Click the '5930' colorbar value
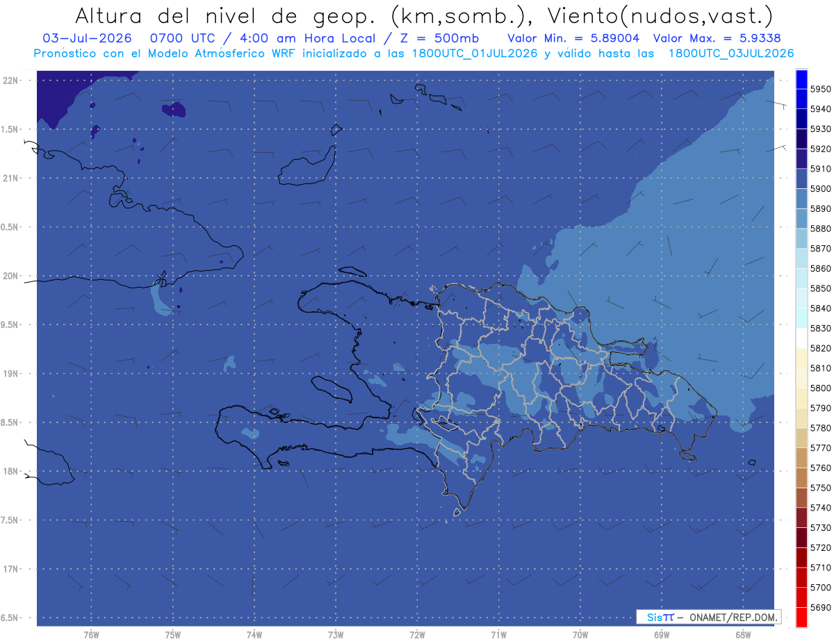 (x=820, y=129)
